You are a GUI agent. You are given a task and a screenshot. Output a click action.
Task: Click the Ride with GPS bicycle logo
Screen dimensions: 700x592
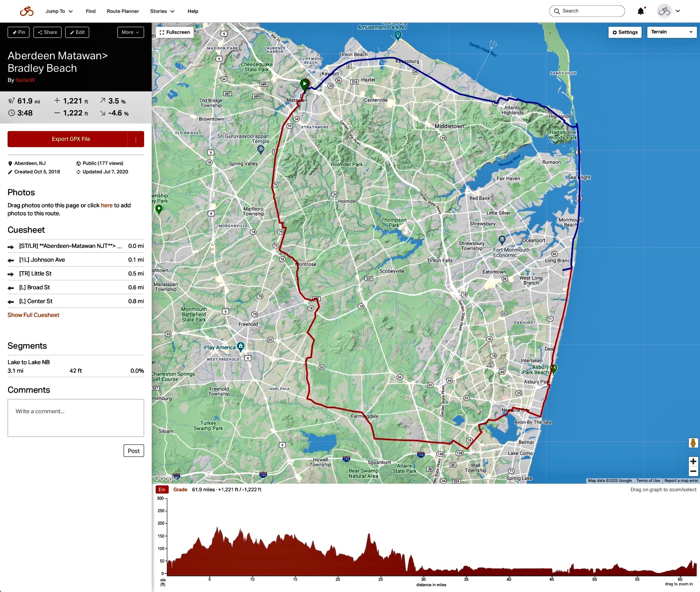coord(27,11)
